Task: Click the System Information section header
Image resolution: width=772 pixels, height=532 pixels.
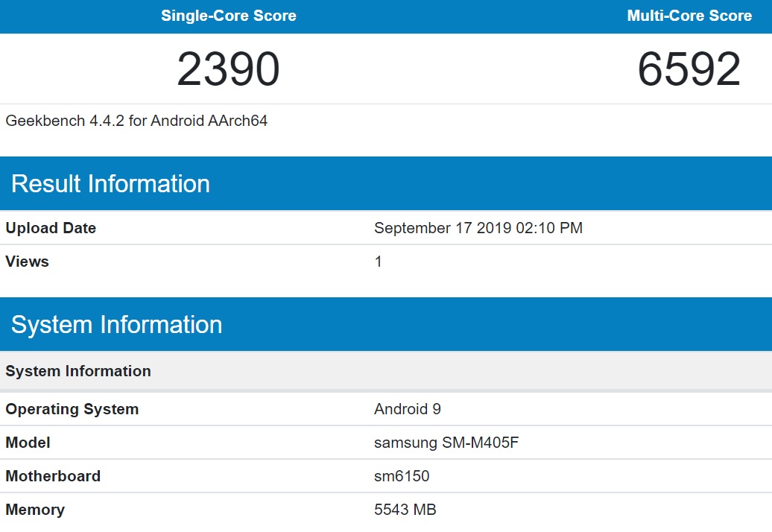Action: tap(115, 324)
